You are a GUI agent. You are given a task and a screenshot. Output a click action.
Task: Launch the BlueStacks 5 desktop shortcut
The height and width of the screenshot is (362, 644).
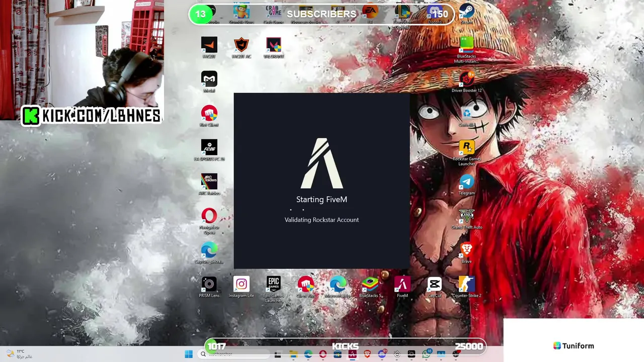[370, 287]
